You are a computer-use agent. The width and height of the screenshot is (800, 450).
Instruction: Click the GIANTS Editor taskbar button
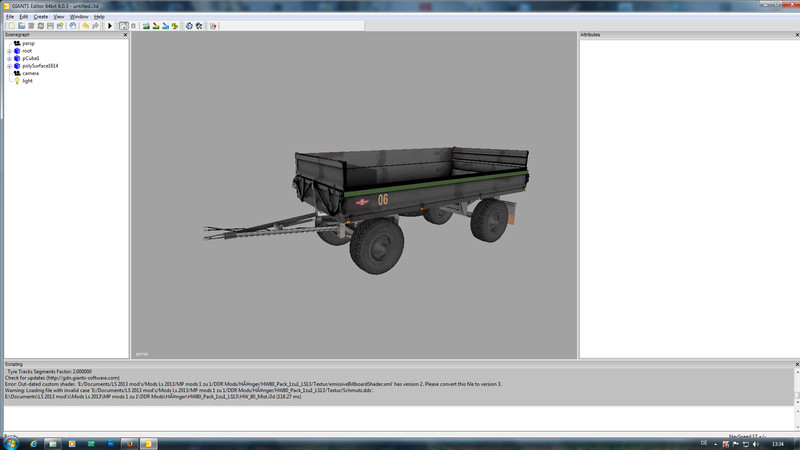tap(148, 444)
